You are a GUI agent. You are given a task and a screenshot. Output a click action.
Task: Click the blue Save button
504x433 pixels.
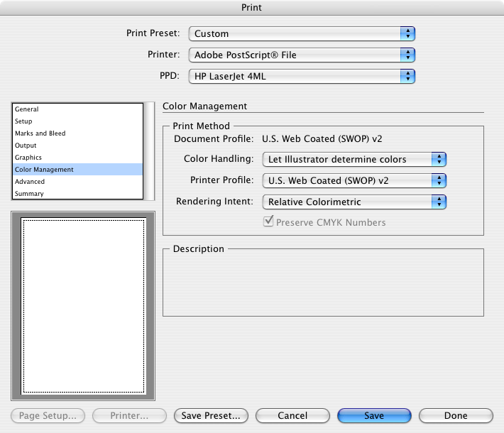click(x=374, y=416)
